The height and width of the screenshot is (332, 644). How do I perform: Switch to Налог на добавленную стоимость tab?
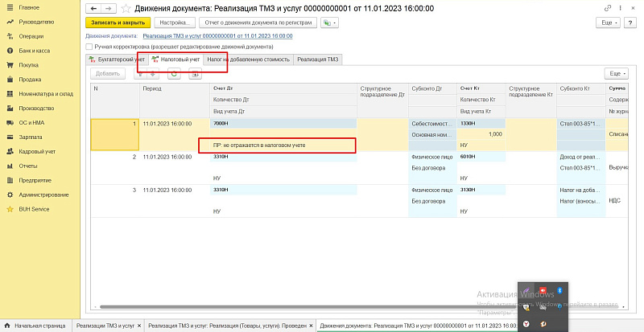click(x=249, y=59)
